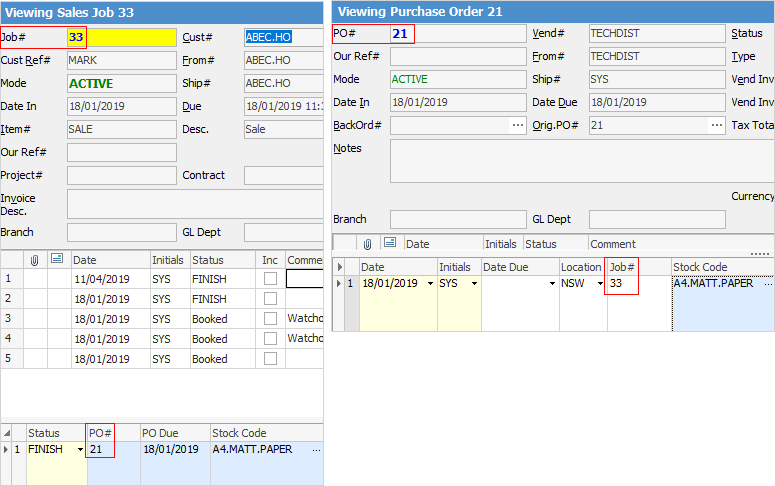775x486 pixels.
Task: Click PO# column header in Sales Job stock grid
Action: point(114,433)
